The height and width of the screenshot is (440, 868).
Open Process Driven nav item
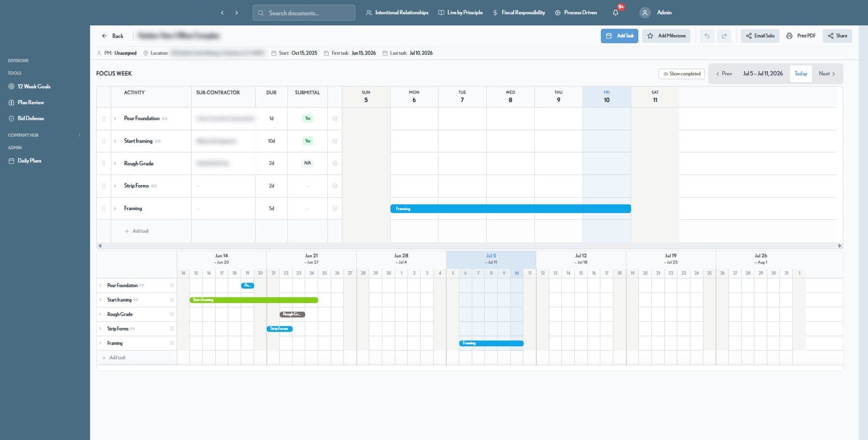[576, 13]
